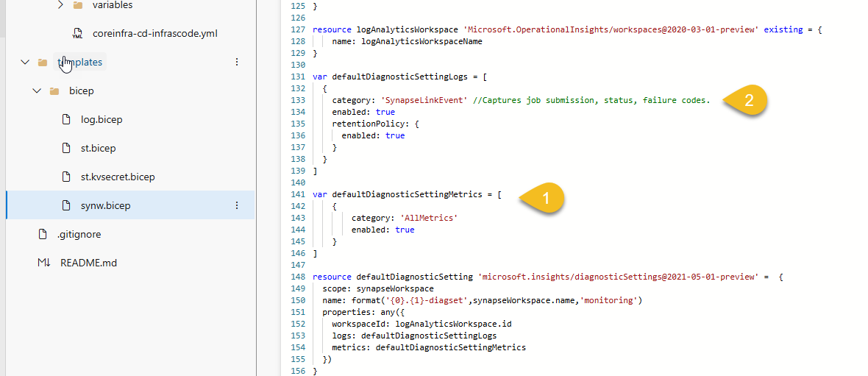Open log.bicep file

(102, 120)
